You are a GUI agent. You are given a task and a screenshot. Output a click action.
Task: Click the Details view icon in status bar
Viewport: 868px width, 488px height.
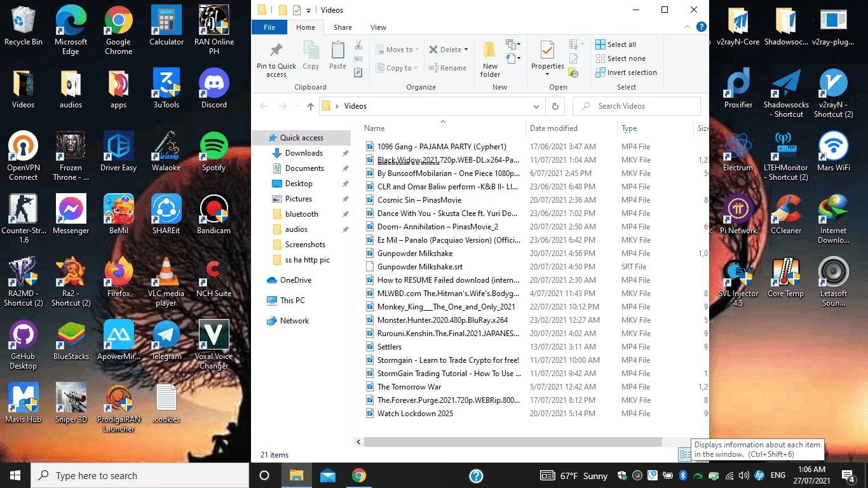(684, 454)
